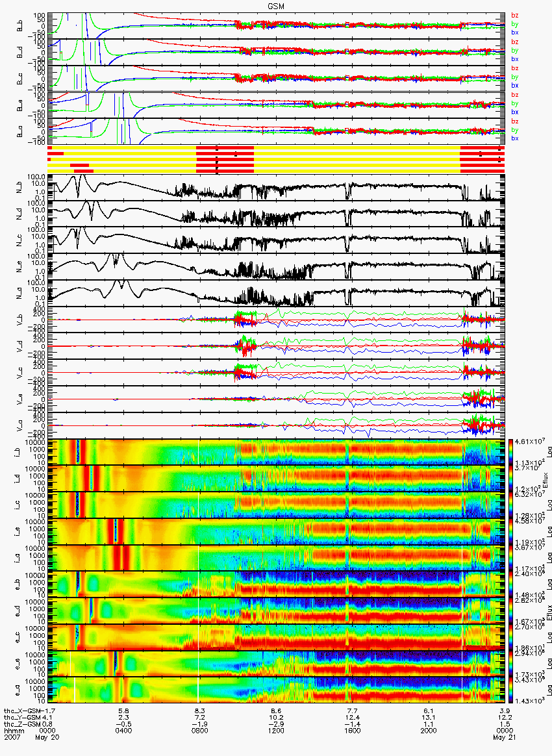Click the B_d panel axis label
Screen dimensions: 552x756
tap(19, 52)
